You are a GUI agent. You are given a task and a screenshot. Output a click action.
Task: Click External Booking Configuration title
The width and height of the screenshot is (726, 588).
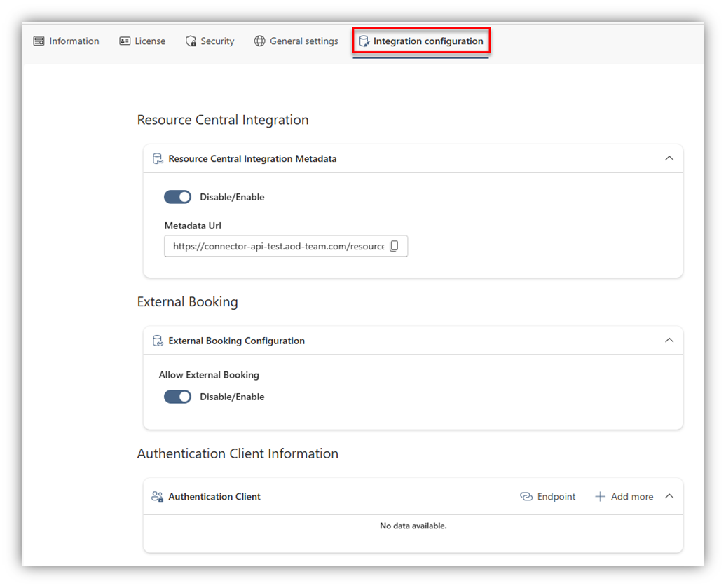(237, 341)
